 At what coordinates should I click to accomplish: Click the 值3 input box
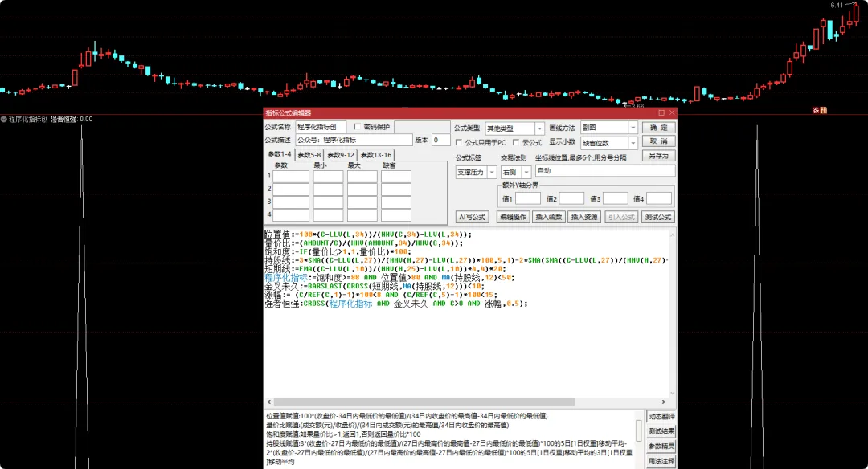(x=615, y=198)
